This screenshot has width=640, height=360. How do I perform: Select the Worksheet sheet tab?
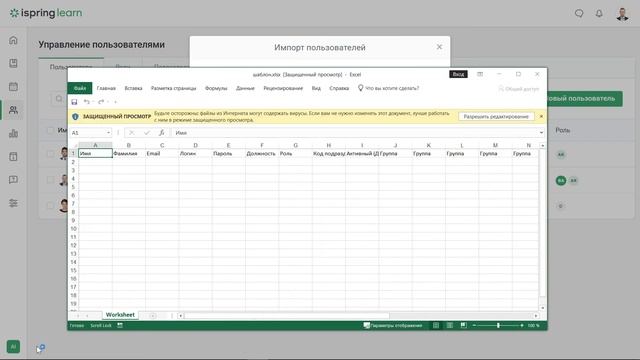tap(120, 315)
